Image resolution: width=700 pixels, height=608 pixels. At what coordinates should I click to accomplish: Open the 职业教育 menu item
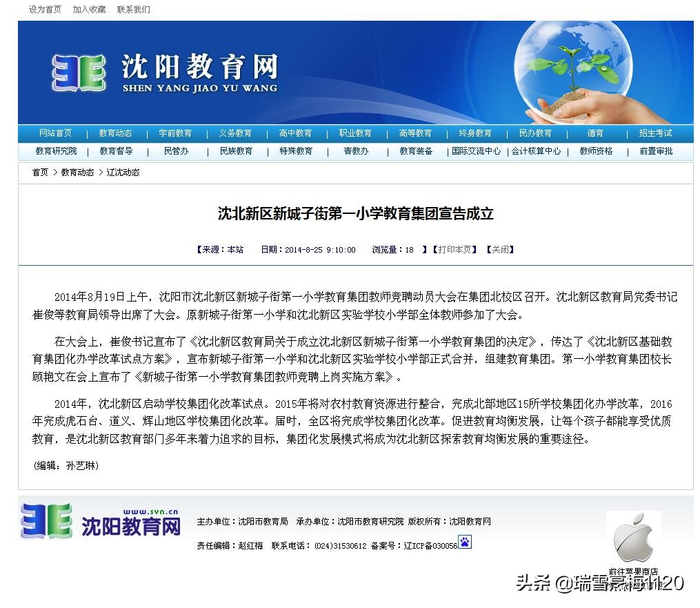click(355, 133)
